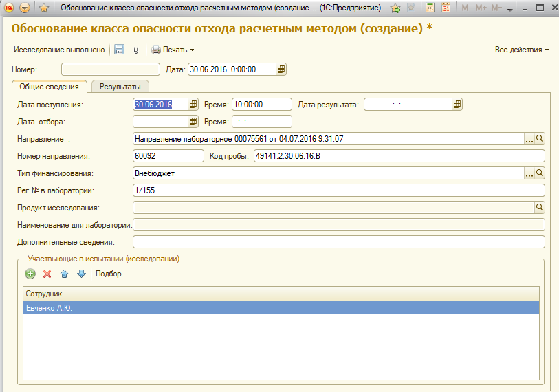
Task: Open date picker for Дата поступления
Action: (193, 105)
